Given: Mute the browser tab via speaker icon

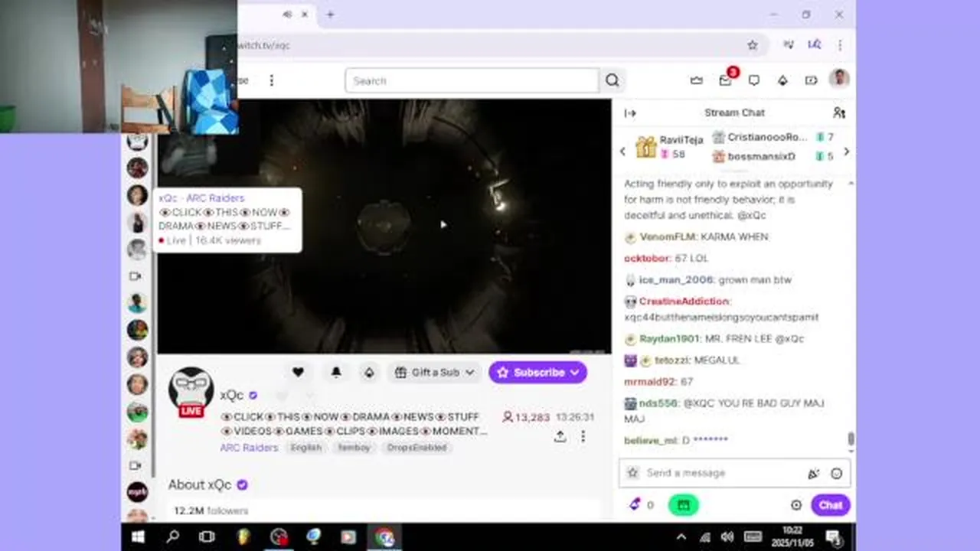Looking at the screenshot, I should [x=287, y=15].
